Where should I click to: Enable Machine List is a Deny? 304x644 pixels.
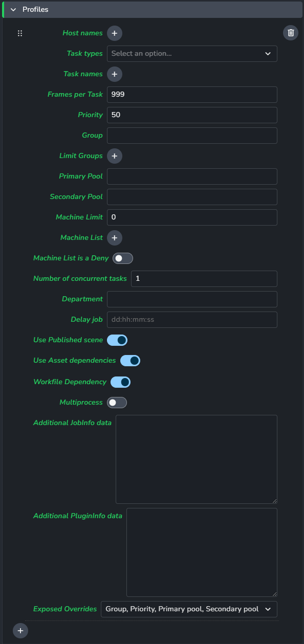tap(123, 258)
